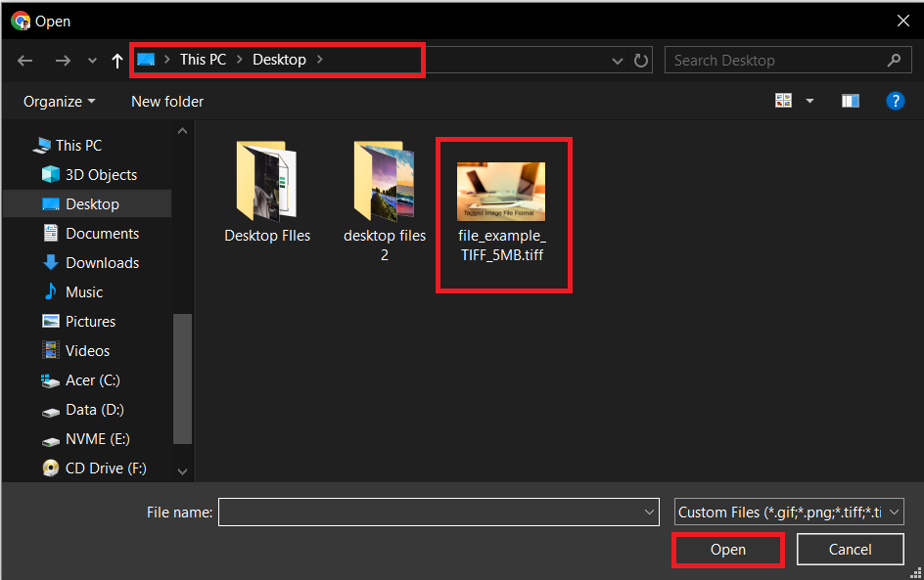Click the back navigation arrow
The width and height of the screenshot is (924, 580).
(x=24, y=60)
